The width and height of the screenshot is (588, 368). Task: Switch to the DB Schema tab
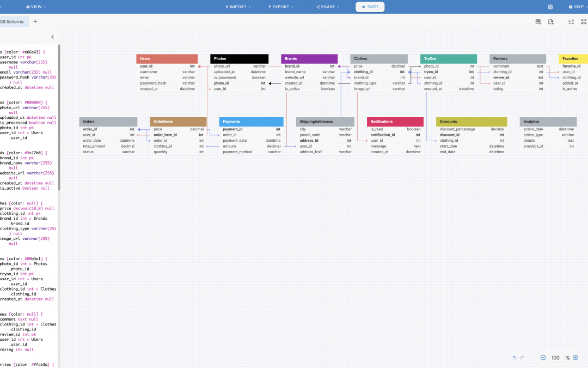[12, 21]
